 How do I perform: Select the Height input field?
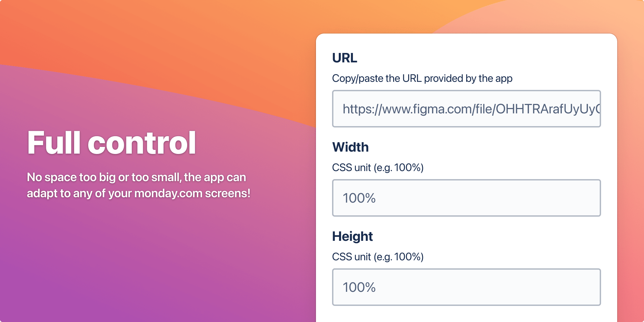tap(466, 287)
